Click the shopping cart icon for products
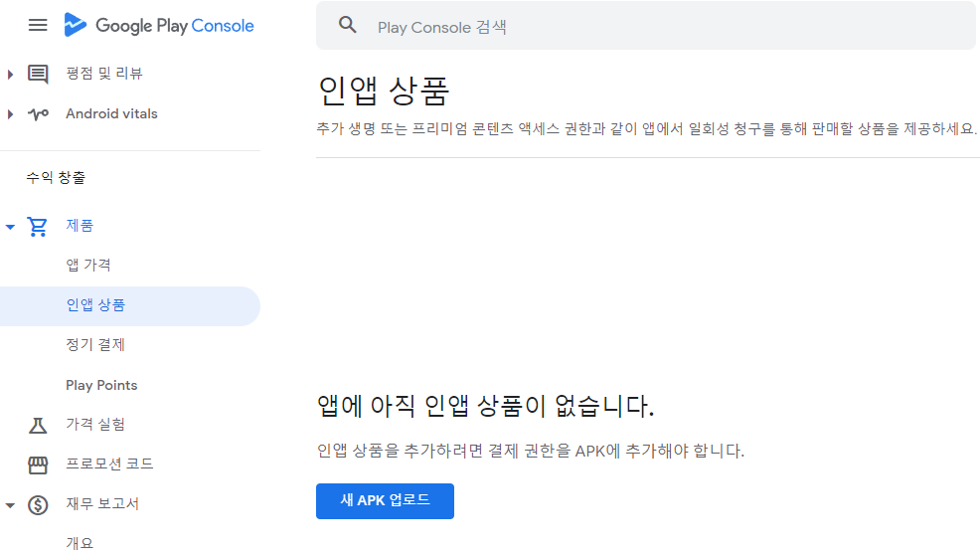Image resolution: width=980 pixels, height=556 pixels. [38, 226]
